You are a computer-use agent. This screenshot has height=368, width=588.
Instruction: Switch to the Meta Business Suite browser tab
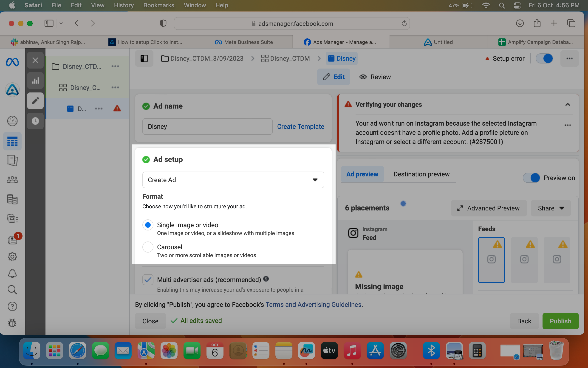(244, 42)
